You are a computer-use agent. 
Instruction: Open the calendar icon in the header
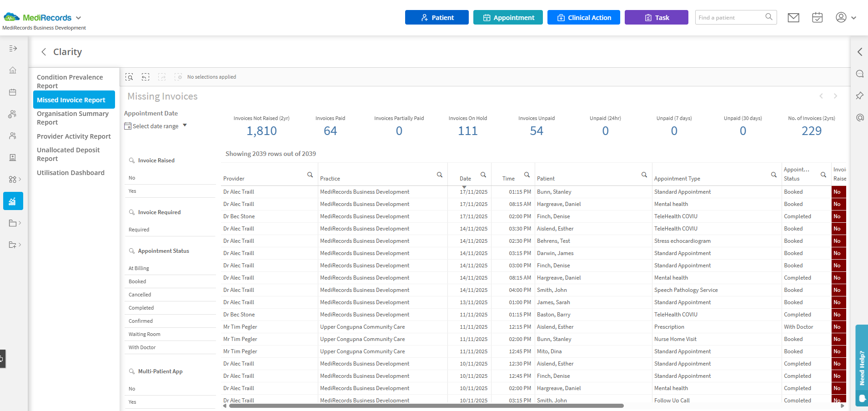point(817,18)
